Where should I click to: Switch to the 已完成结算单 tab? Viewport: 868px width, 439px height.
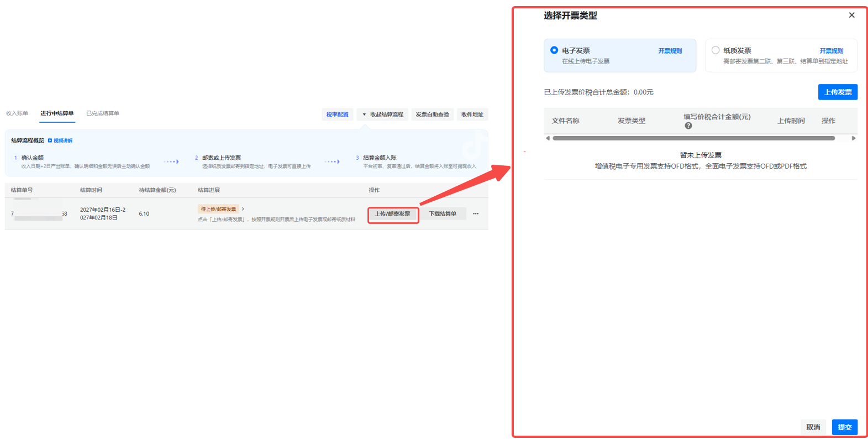(x=103, y=113)
